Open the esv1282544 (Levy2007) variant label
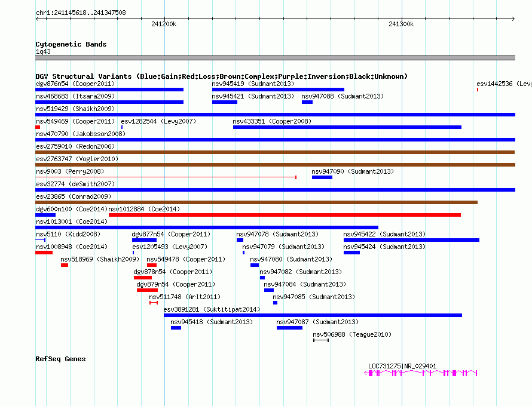 pos(158,121)
